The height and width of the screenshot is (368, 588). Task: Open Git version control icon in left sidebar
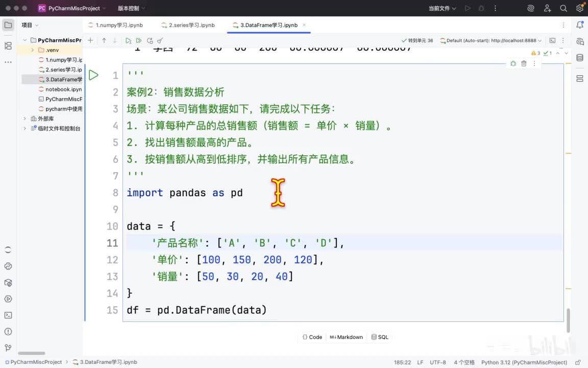(8, 348)
